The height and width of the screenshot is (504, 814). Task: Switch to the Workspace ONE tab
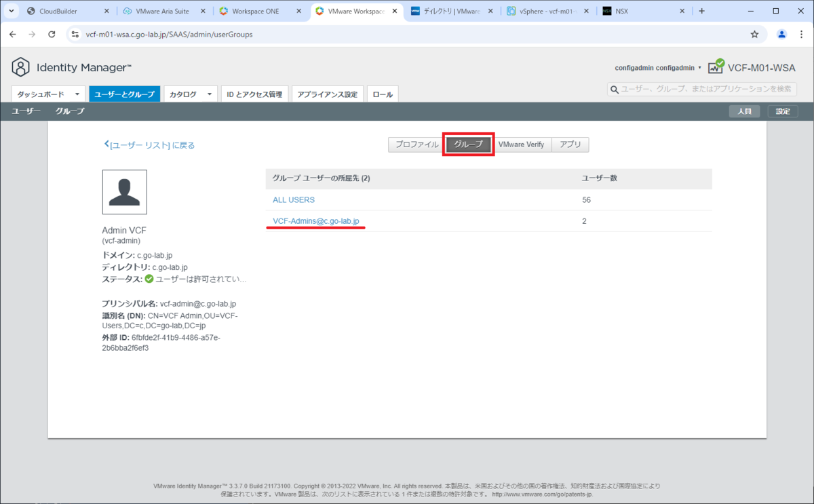click(260, 11)
